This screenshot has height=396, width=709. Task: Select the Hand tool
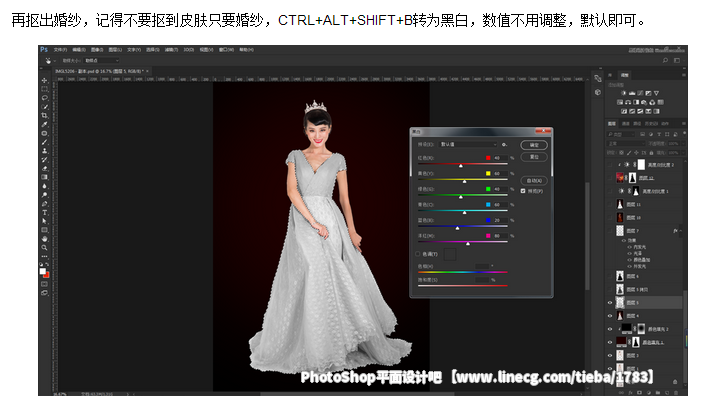(x=44, y=239)
